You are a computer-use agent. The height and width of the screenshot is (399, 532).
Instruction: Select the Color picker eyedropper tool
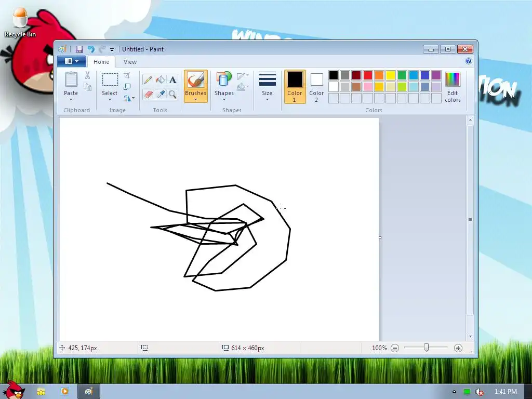(x=160, y=94)
